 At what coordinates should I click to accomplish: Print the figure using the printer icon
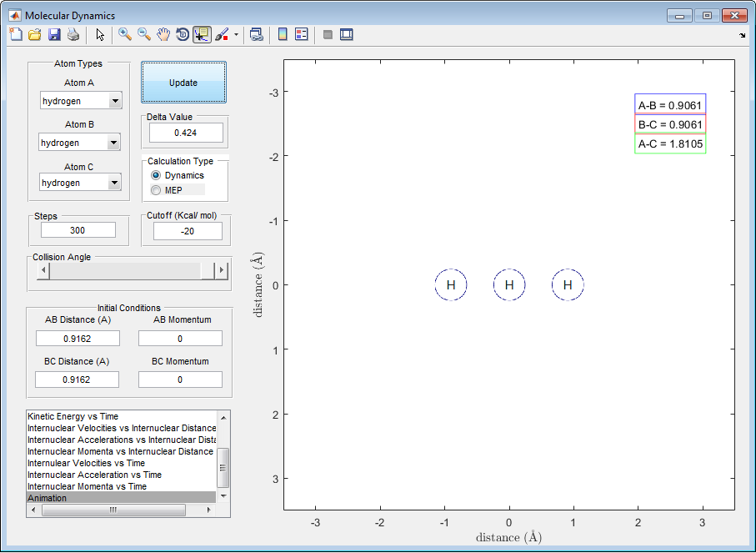73,34
